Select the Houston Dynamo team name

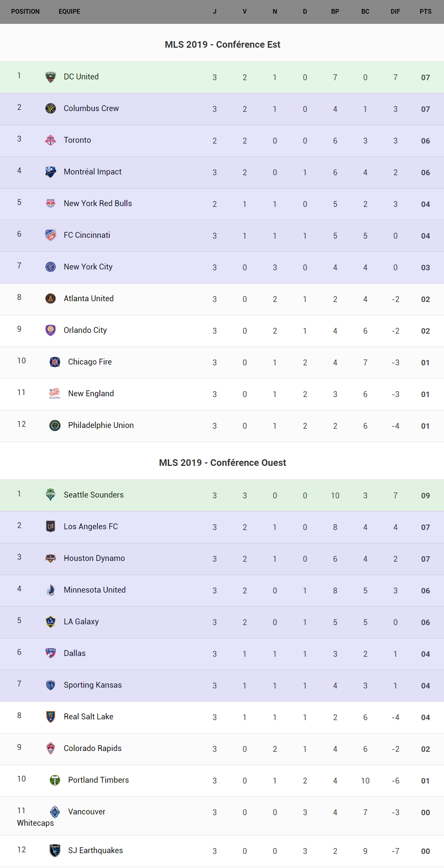tap(94, 558)
